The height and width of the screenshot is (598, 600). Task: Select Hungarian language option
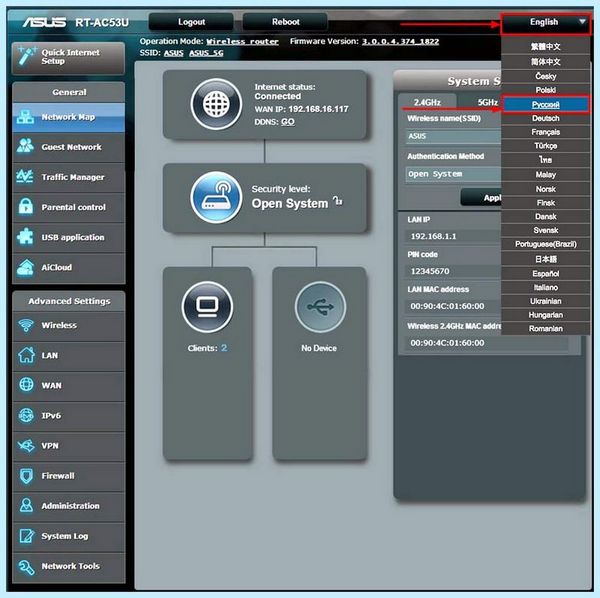click(x=546, y=315)
